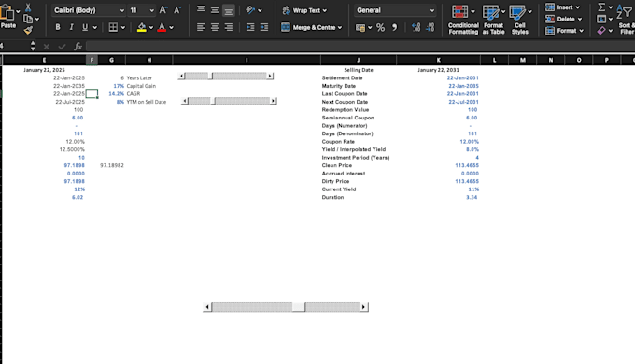The image size is (635, 364).
Task: Centre text horizontally
Action: click(215, 27)
